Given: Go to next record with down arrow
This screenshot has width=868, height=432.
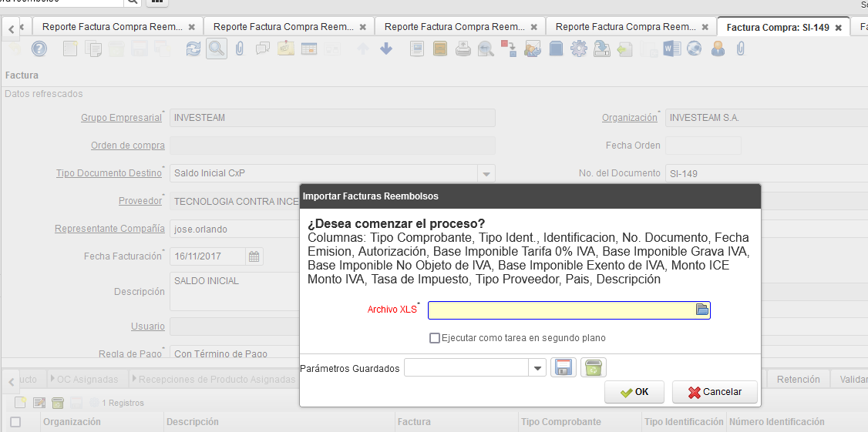Looking at the screenshot, I should 386,49.
